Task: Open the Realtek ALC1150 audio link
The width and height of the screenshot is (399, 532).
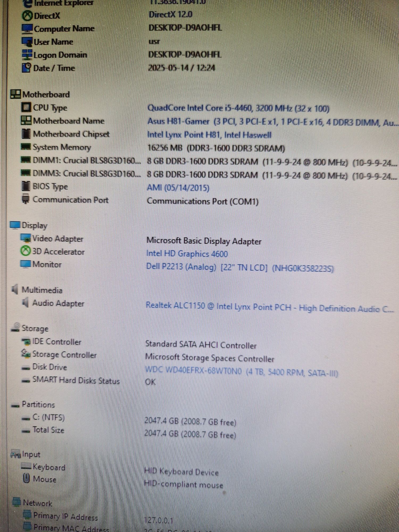Action: (270, 307)
